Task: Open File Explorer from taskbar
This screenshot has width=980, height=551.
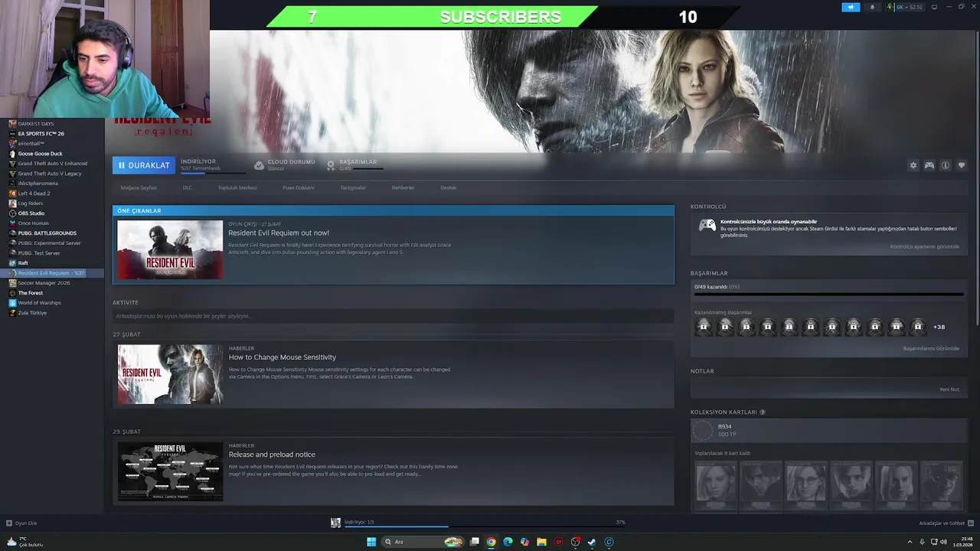Action: pos(541,542)
